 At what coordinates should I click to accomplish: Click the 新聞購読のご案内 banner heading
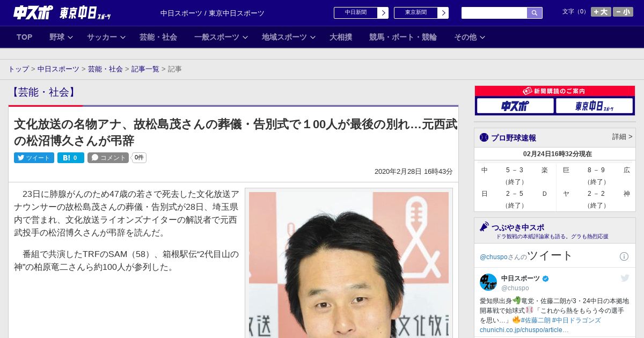click(555, 91)
